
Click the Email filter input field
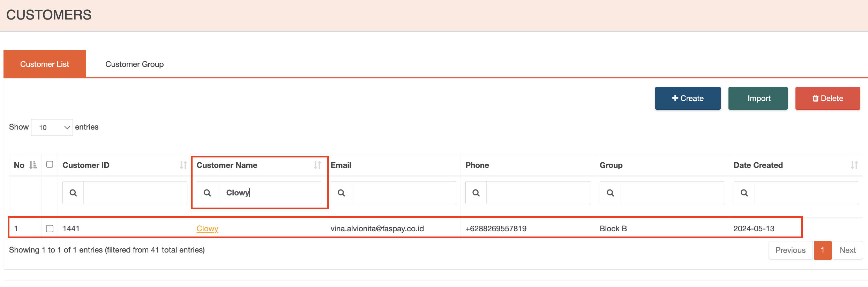(x=403, y=193)
